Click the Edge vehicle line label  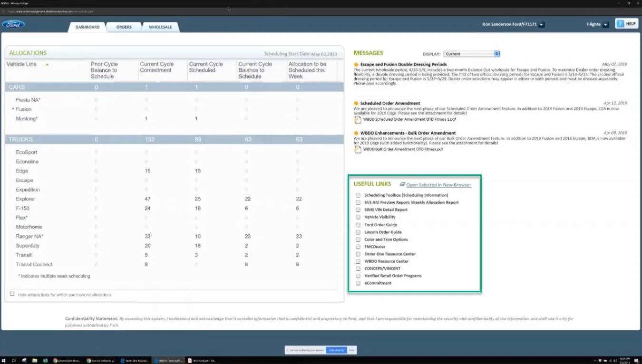point(21,171)
